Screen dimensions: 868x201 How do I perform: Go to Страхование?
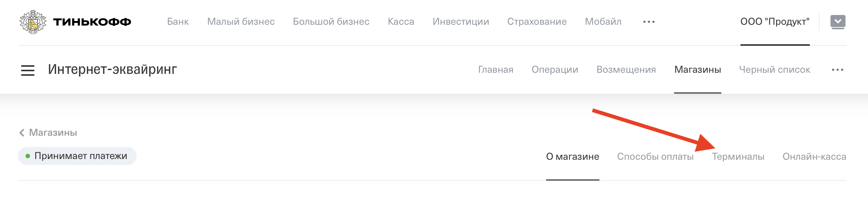pos(537,22)
